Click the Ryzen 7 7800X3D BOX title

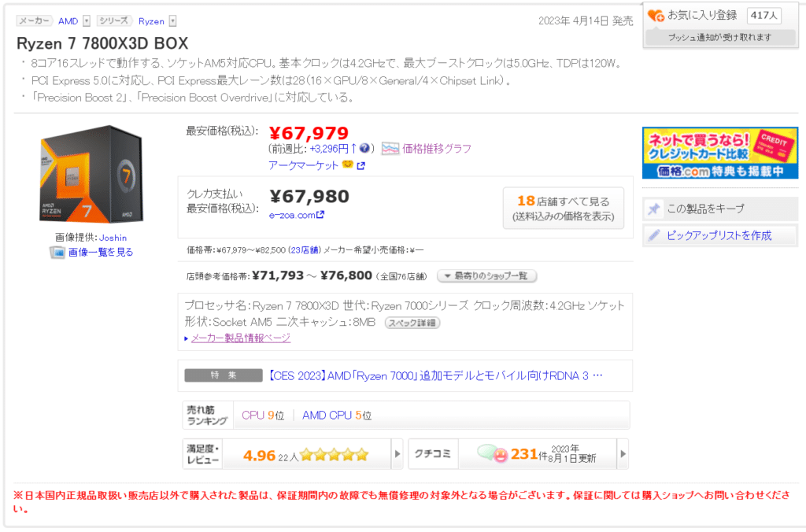[102, 43]
